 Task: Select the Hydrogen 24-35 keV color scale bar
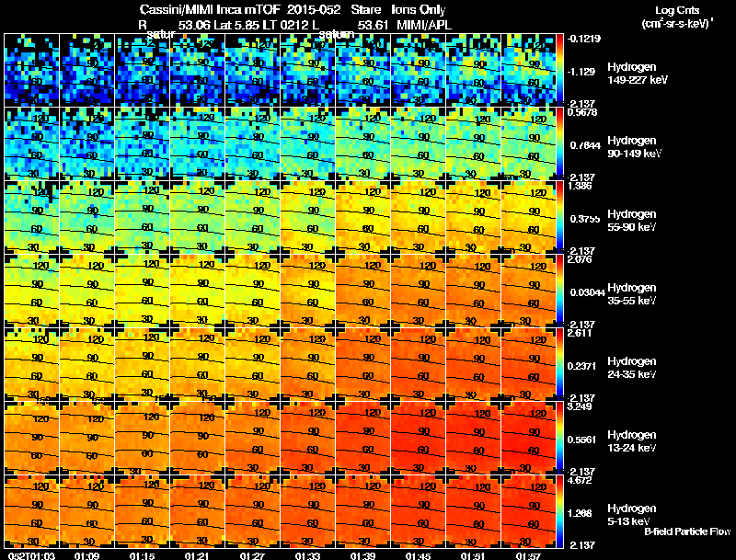[559, 364]
